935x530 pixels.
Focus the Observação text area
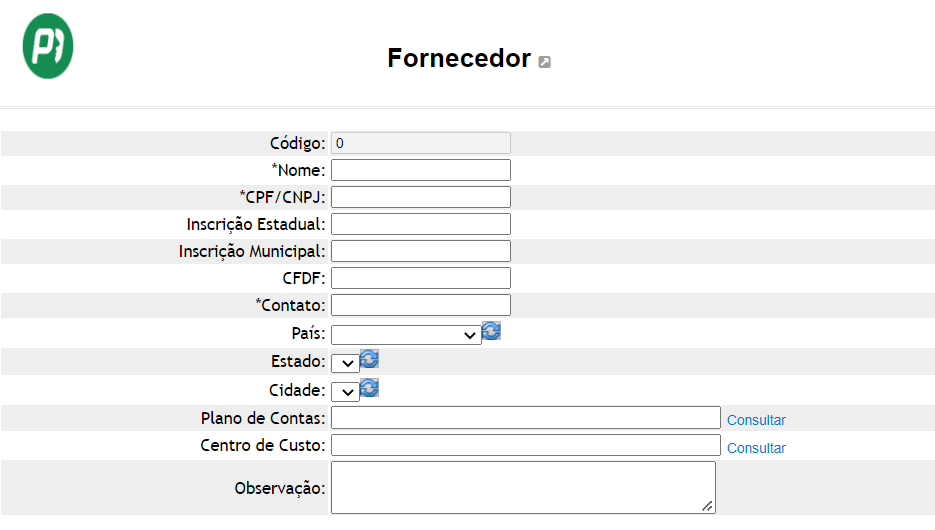[x=524, y=487]
